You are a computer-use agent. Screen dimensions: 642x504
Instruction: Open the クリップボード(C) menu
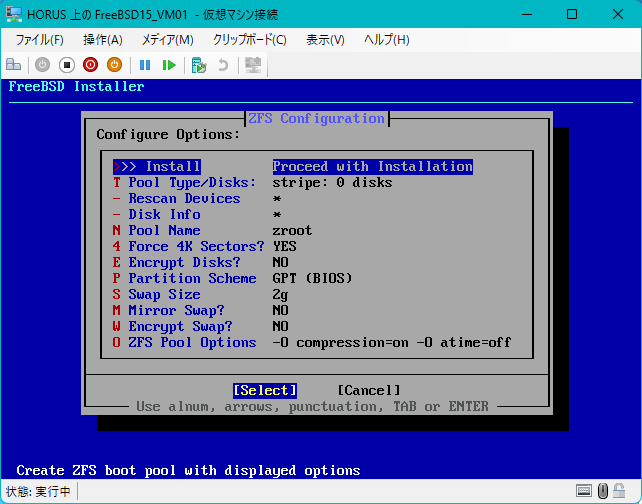point(249,40)
